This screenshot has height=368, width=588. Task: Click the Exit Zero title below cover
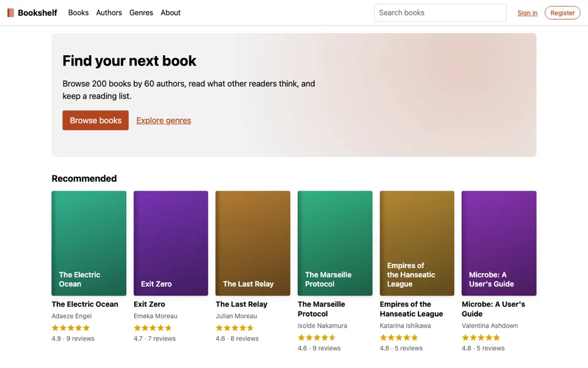click(149, 304)
